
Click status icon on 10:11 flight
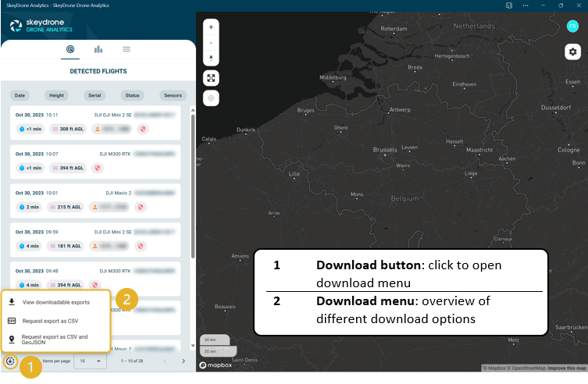click(143, 130)
